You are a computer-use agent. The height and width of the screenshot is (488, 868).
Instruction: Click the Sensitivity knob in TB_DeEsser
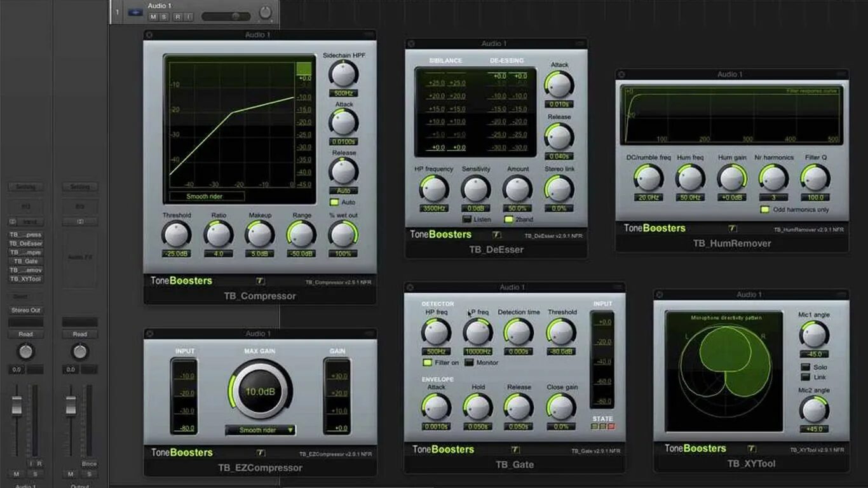[x=475, y=188]
